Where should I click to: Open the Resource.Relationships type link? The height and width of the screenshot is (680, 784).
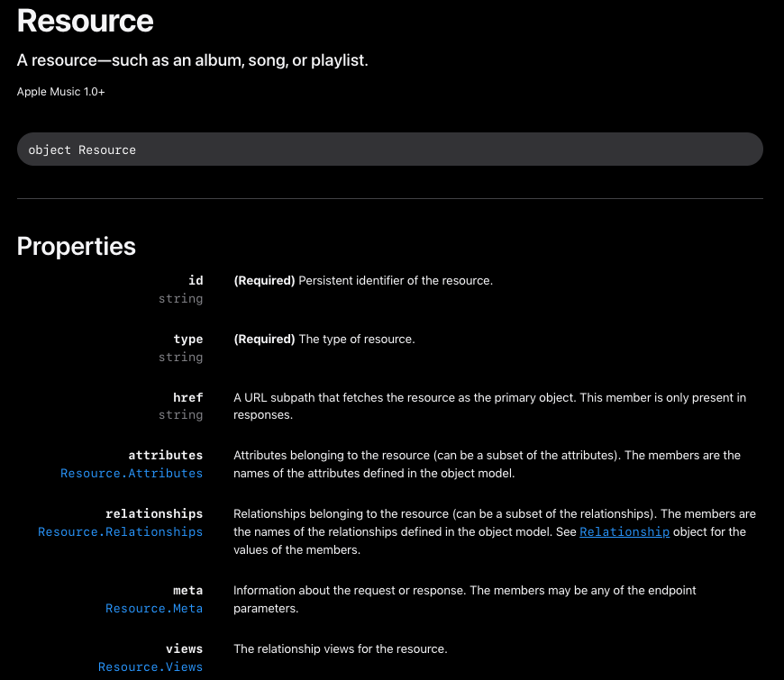tap(120, 531)
